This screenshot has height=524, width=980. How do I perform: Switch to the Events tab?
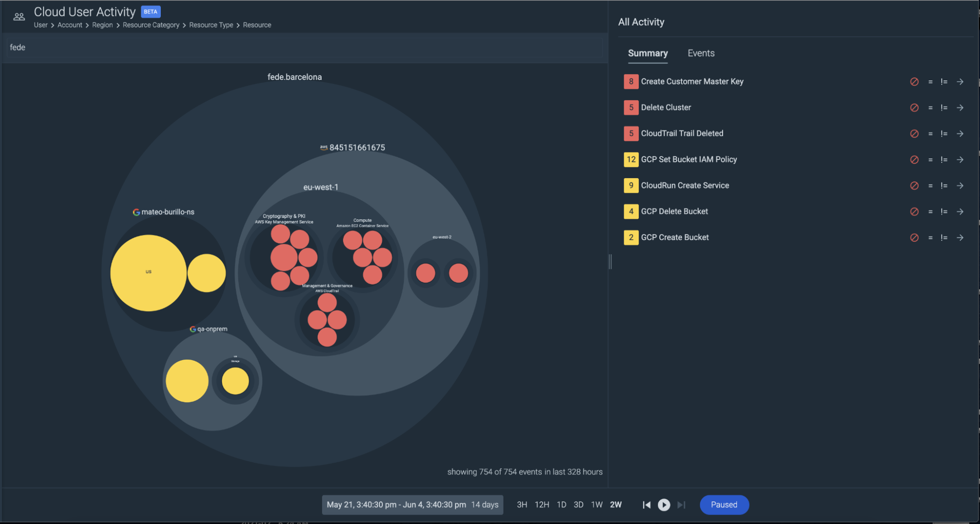click(701, 53)
